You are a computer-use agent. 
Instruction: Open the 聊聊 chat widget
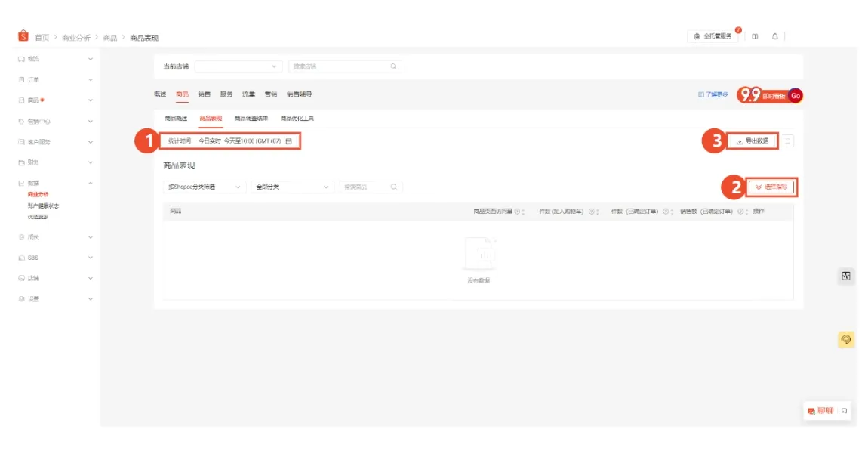point(820,411)
